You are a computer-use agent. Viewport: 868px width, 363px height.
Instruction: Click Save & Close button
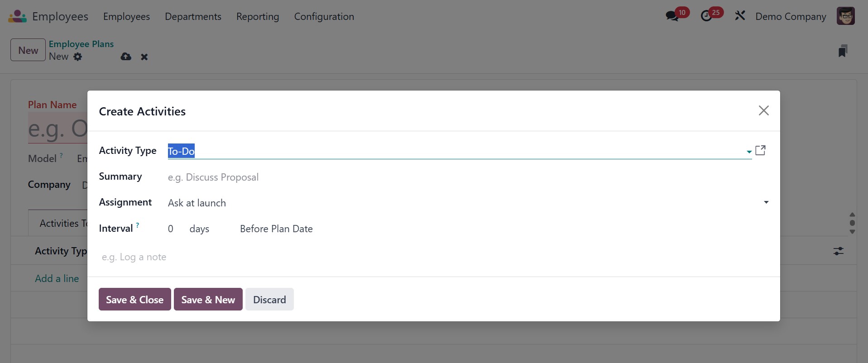coord(134,300)
